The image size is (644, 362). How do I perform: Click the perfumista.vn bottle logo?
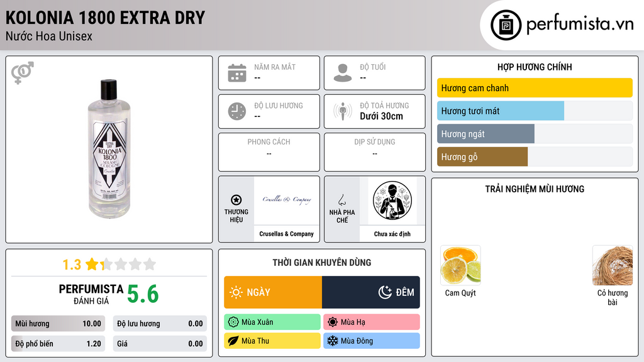(506, 25)
